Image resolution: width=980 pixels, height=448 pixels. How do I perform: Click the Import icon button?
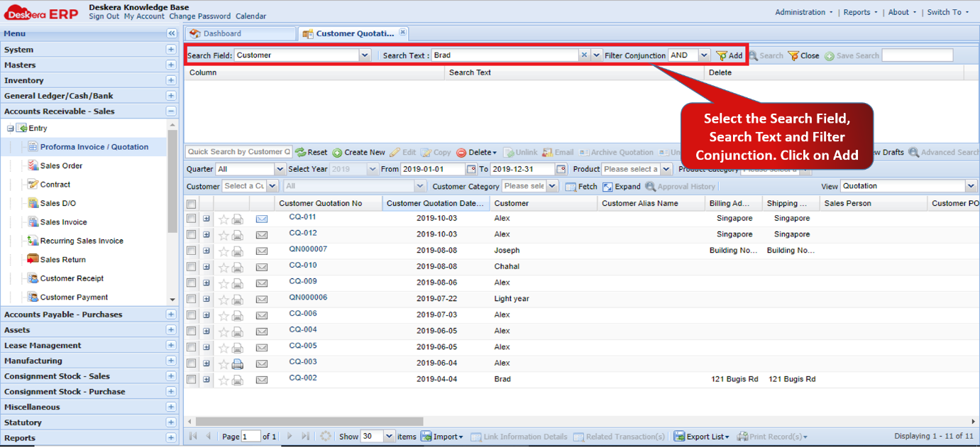pyautogui.click(x=441, y=437)
